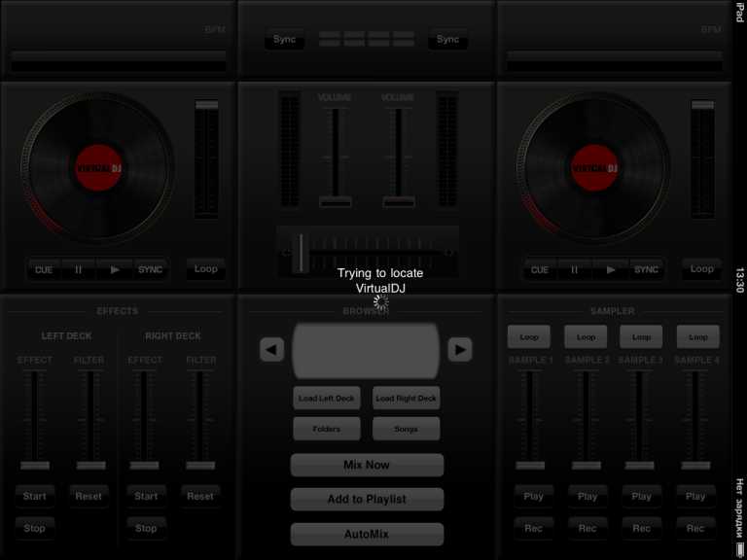
Task: Start playback on the left deck
Action: (115, 270)
